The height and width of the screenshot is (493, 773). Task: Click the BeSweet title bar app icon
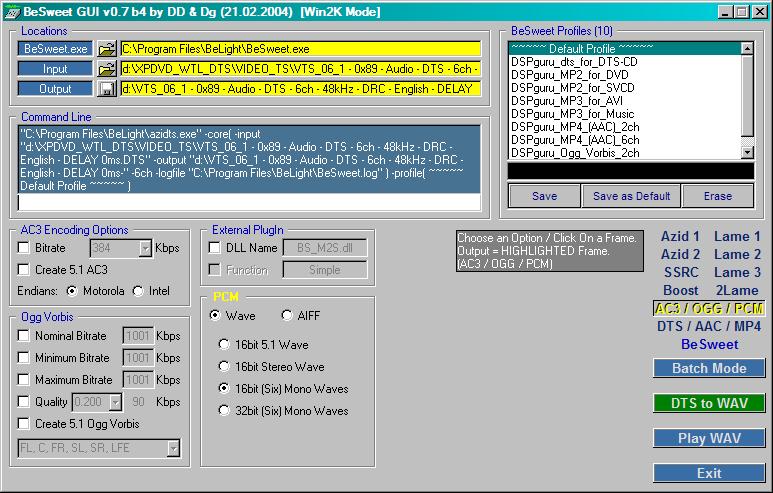(x=12, y=12)
